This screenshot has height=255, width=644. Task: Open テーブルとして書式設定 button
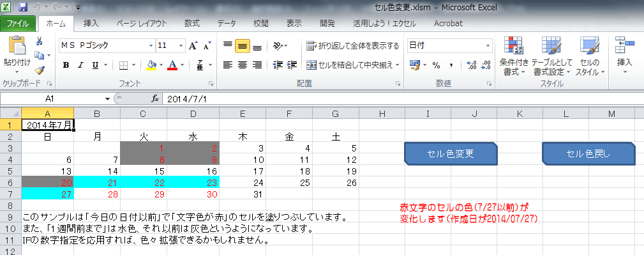coord(551,56)
